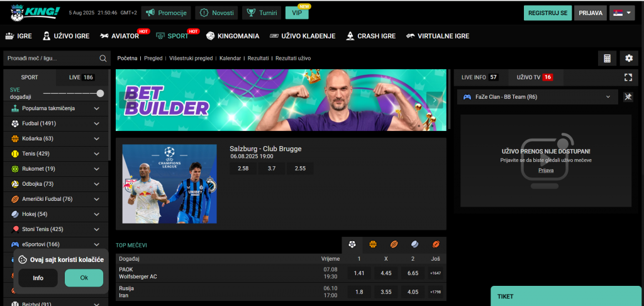This screenshot has height=306, width=644.
Task: Select football icon in Top Mečevi
Action: point(352,244)
